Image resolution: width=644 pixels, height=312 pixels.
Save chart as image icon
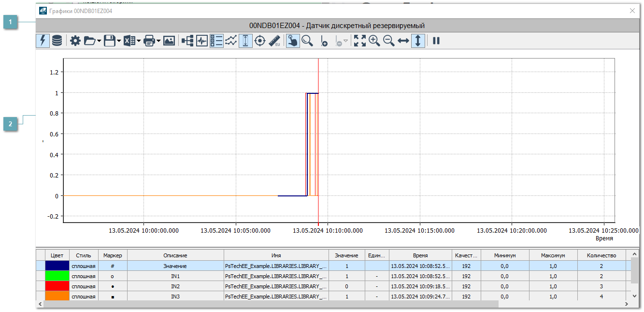pos(169,41)
